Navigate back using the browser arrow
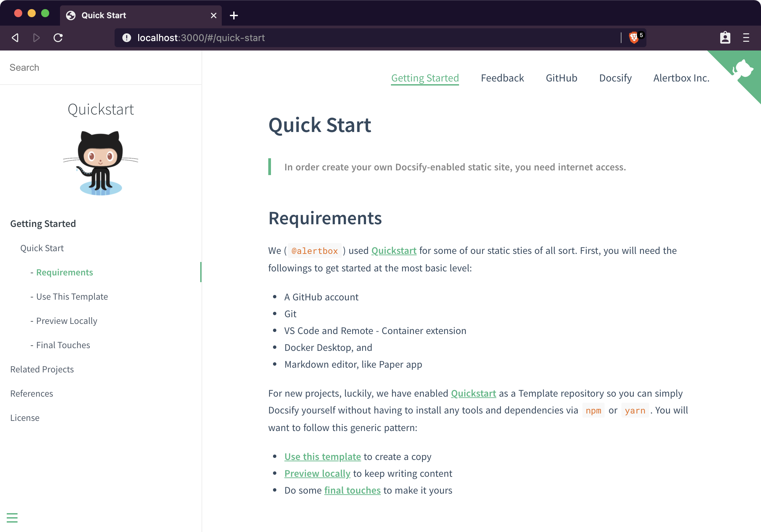Screen dimensions: 761x532 [14, 38]
